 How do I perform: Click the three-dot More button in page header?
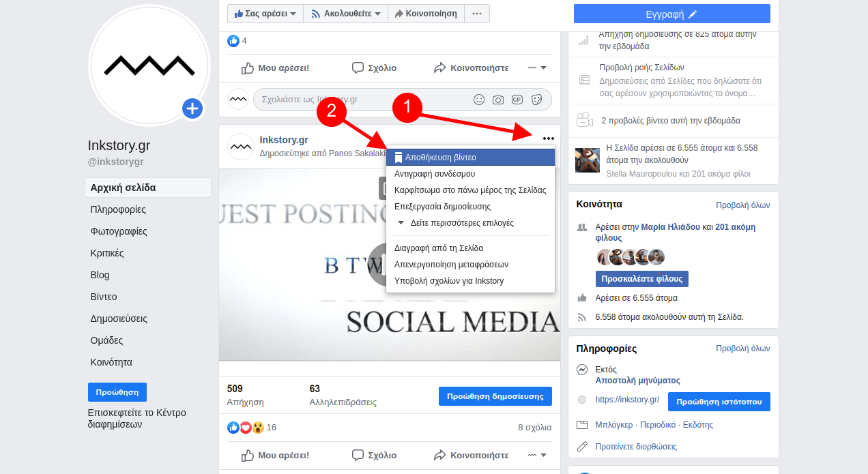[x=477, y=14]
